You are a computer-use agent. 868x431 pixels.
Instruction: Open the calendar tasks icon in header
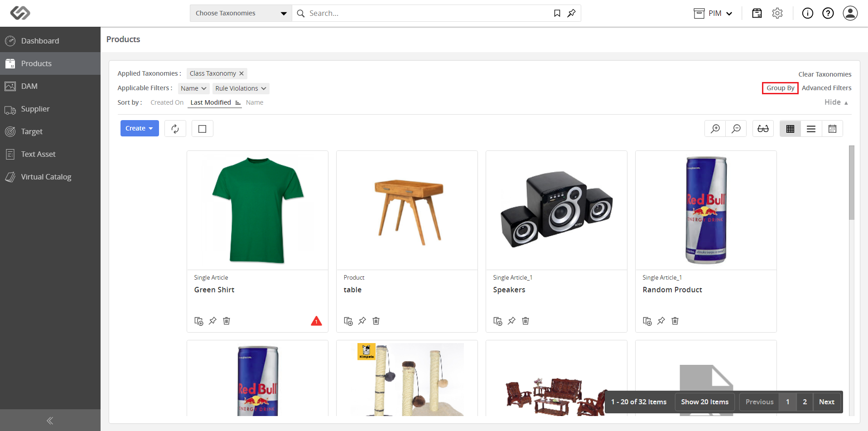757,13
